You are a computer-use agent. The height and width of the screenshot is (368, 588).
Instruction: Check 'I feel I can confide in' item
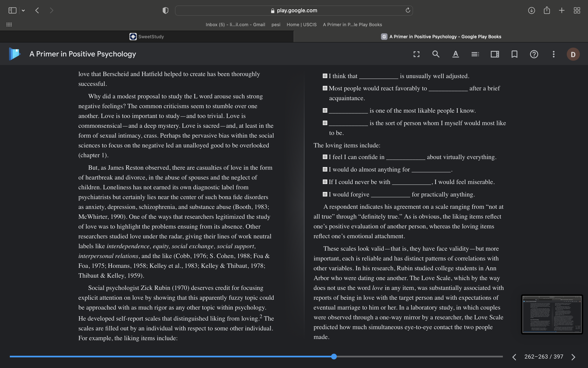pos(325,157)
